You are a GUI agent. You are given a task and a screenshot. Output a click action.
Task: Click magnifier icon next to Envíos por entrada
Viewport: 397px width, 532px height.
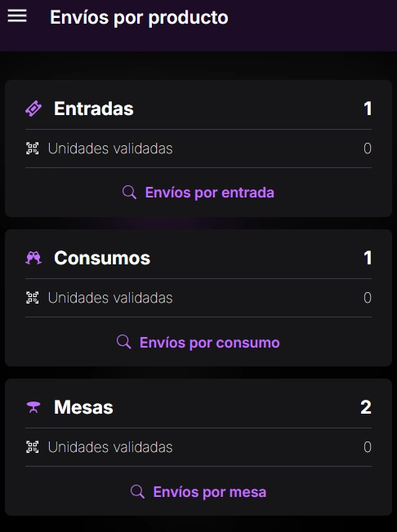pos(129,193)
